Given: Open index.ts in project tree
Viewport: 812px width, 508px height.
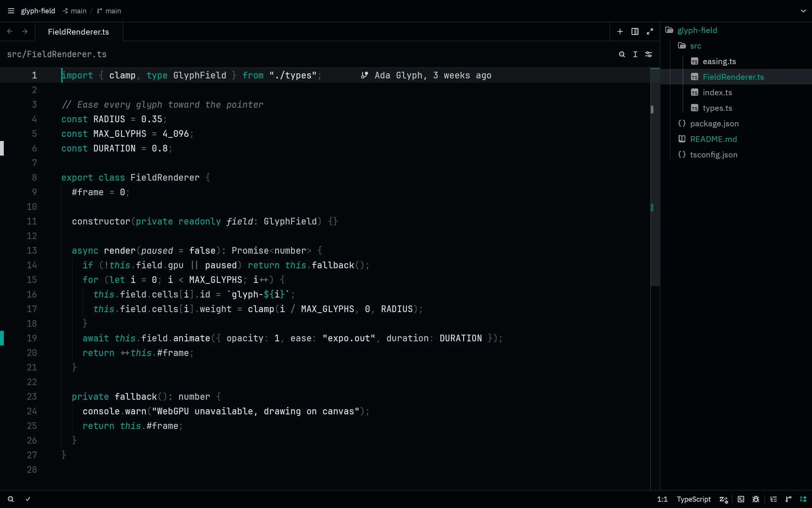Looking at the screenshot, I should coord(736,92).
